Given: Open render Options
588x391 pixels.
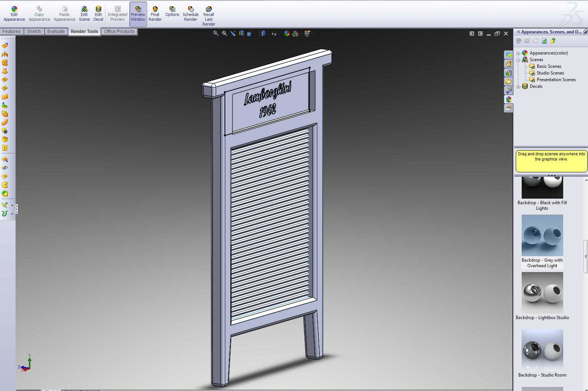Looking at the screenshot, I should tap(172, 11).
